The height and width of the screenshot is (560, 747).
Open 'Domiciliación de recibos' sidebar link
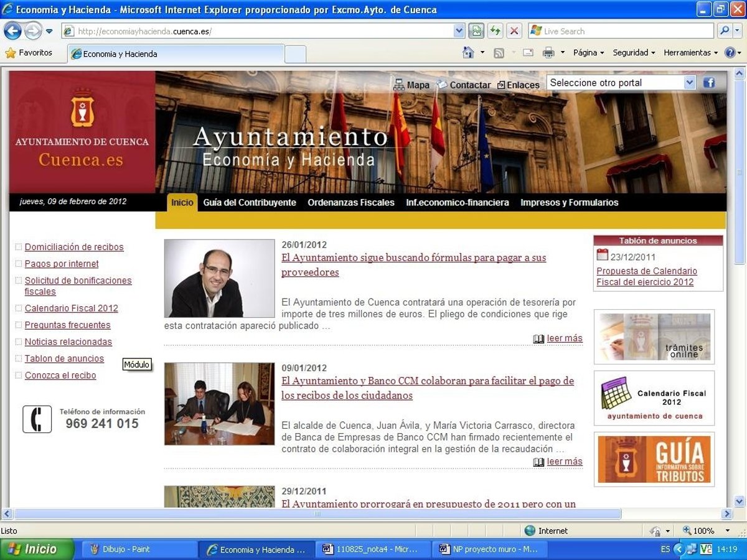point(74,247)
